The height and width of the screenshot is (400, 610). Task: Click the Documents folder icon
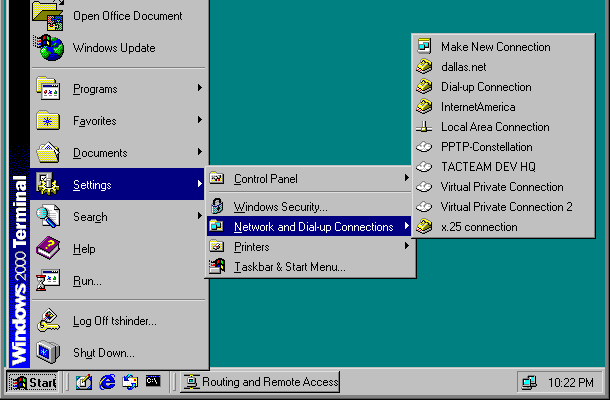click(x=48, y=153)
